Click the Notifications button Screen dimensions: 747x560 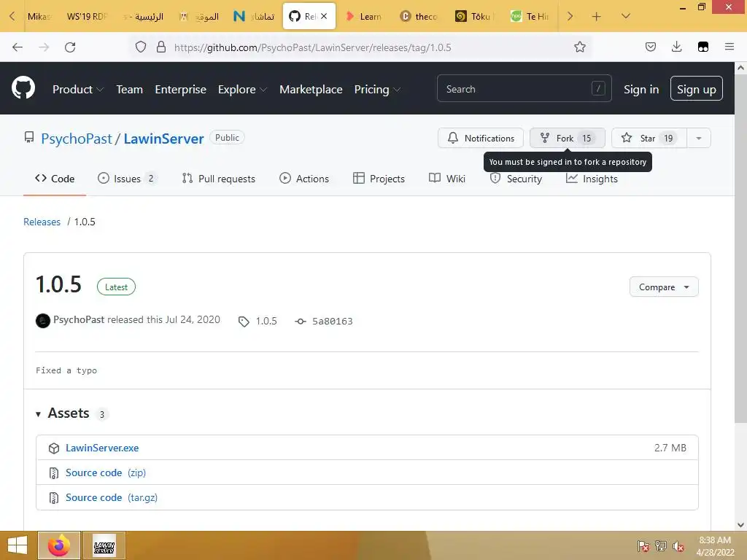pos(481,138)
